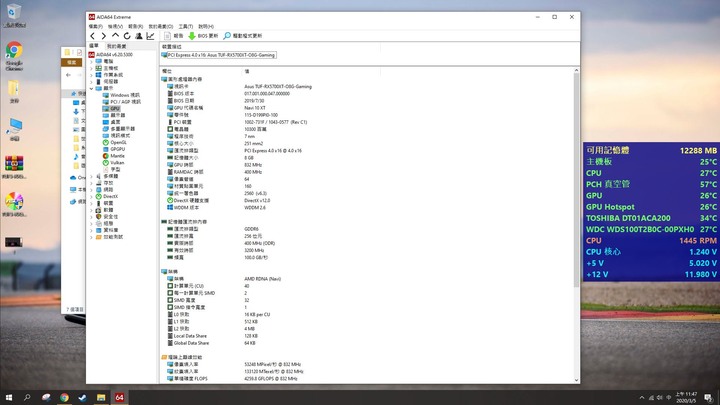This screenshot has width=720, height=405.
Task: Switch to the 選單 tab in left pane
Action: 94,46
